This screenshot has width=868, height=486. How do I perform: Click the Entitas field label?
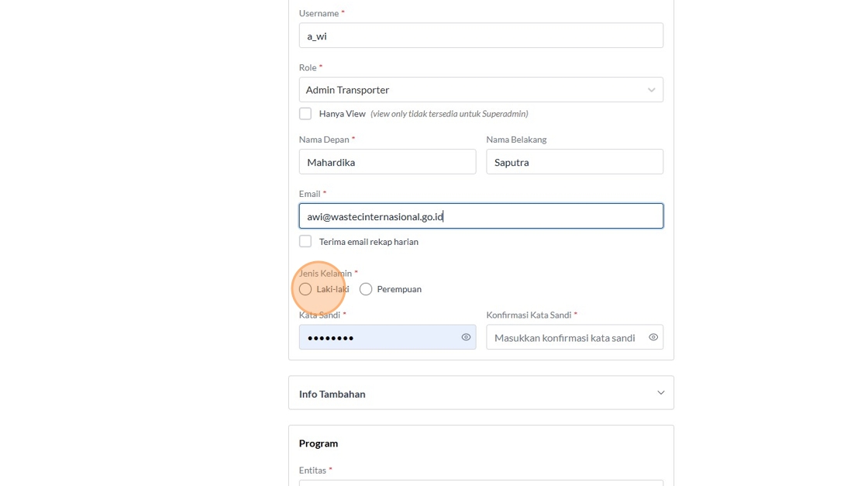[x=313, y=470]
